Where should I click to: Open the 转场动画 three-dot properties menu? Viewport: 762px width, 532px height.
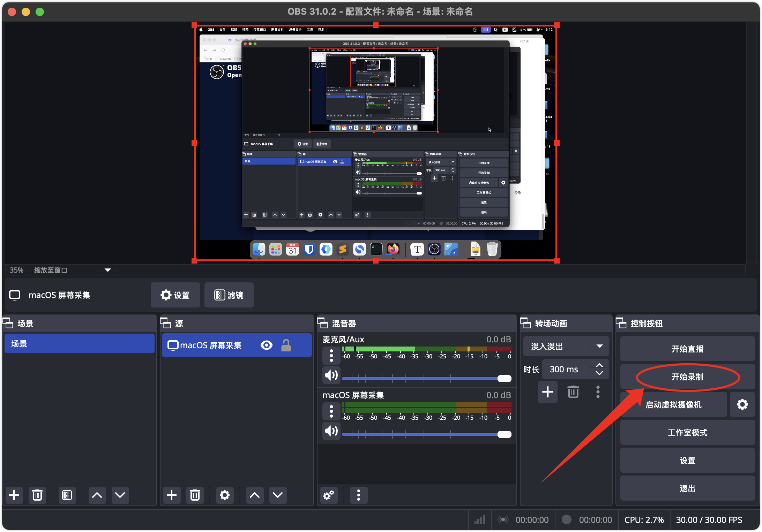(598, 392)
